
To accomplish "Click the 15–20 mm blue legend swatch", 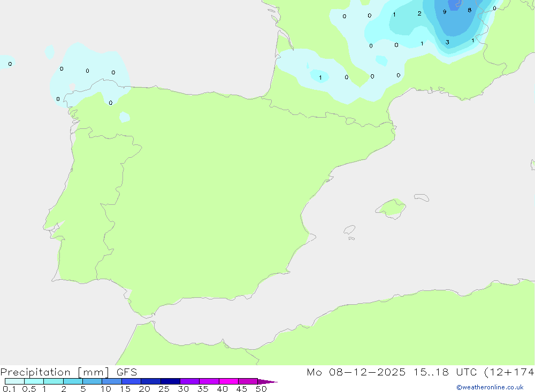I will click(x=131, y=381).
